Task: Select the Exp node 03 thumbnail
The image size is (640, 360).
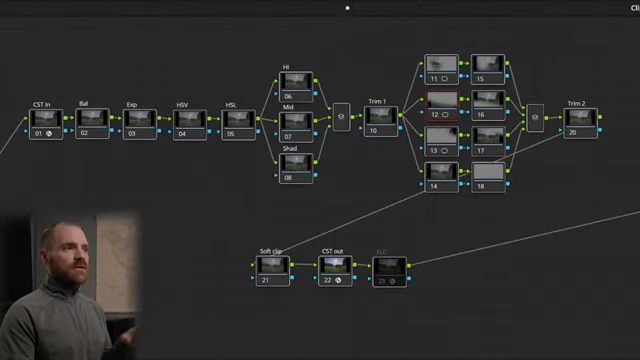Action: [140, 119]
